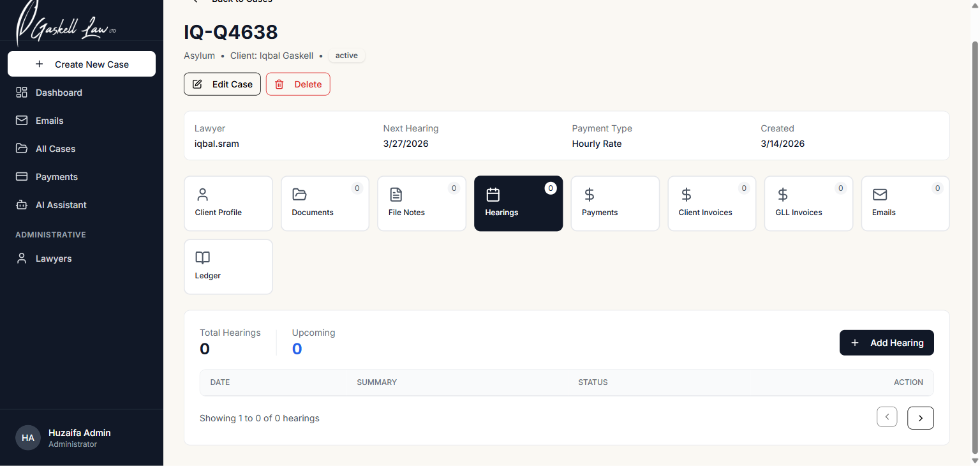Select the Payments card icon in sidebar
Screen dimensions: 980x466
click(22, 177)
